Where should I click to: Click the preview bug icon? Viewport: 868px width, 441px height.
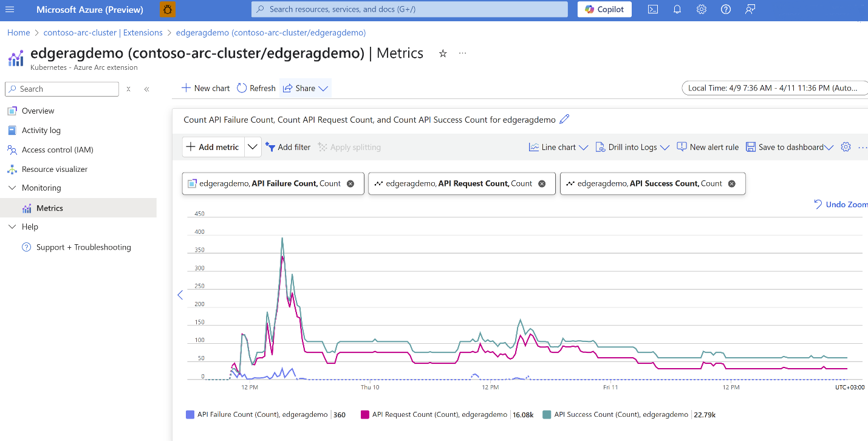(168, 9)
